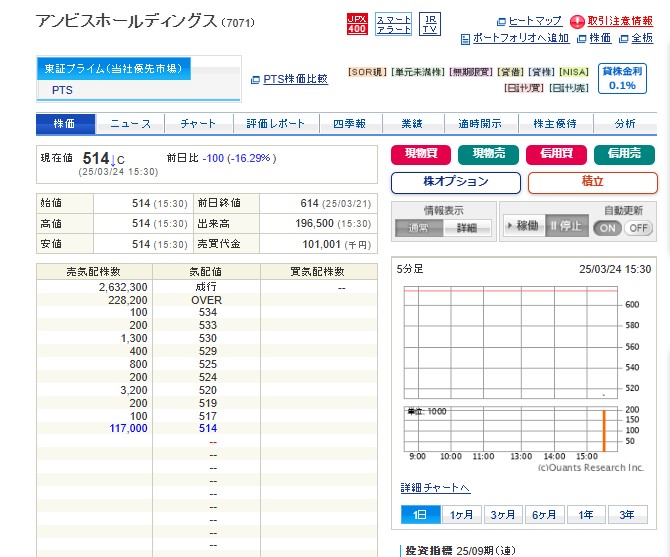
Task: Click the 出来高 value 196,500
Action: (x=314, y=223)
